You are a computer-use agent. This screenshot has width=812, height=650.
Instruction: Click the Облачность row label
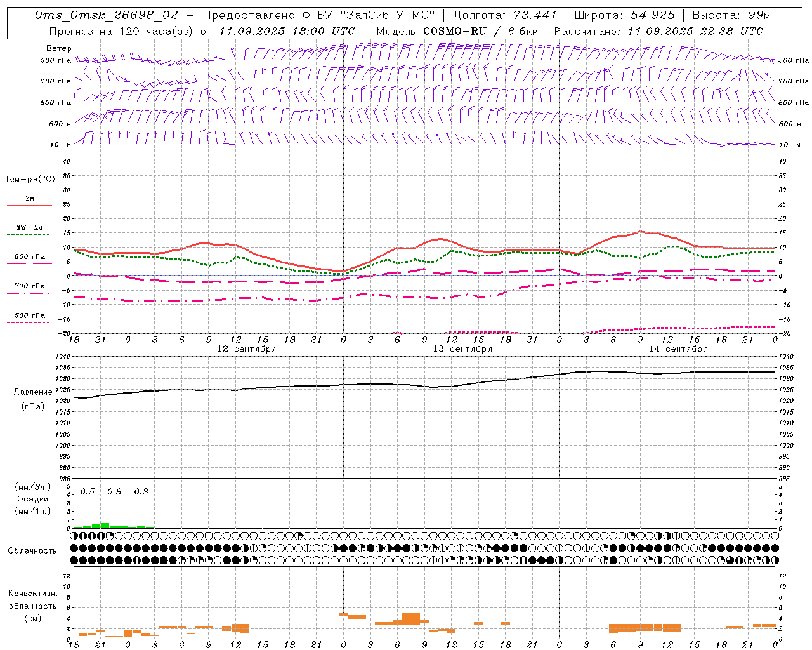[32, 551]
